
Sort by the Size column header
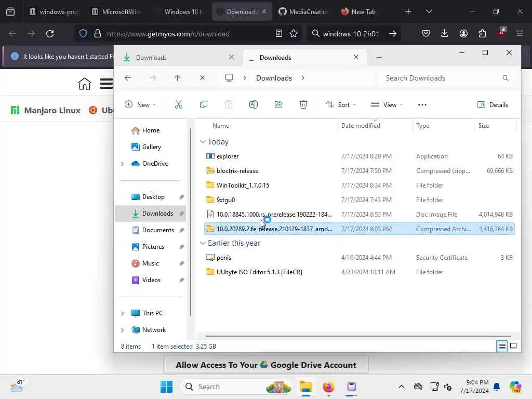point(484,126)
